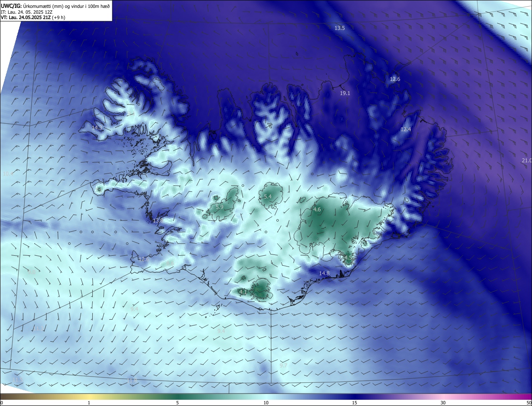This screenshot has width=532, height=406.
Task: Click the colorbar tick label 5
Action: [177, 403]
